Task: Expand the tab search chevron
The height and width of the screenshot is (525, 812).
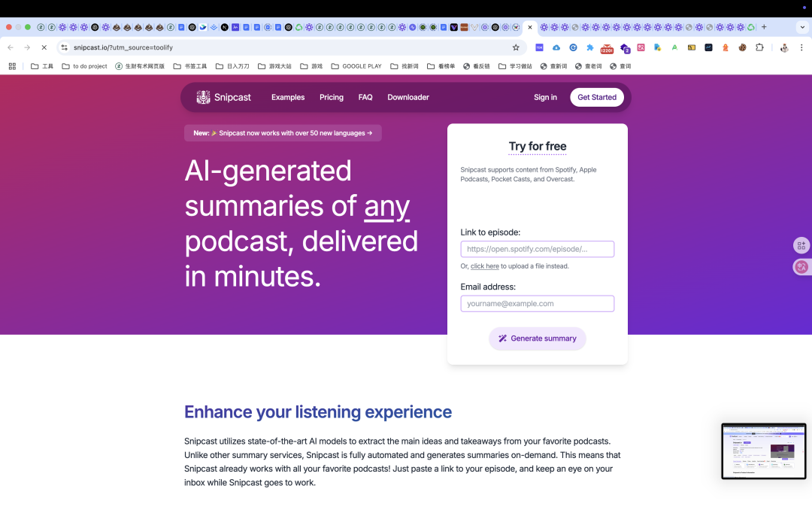Action: [x=802, y=27]
